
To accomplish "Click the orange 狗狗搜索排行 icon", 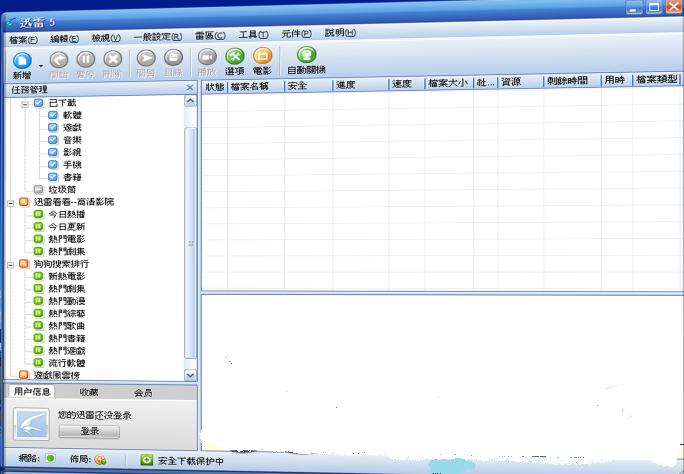I will pyautogui.click(x=24, y=264).
